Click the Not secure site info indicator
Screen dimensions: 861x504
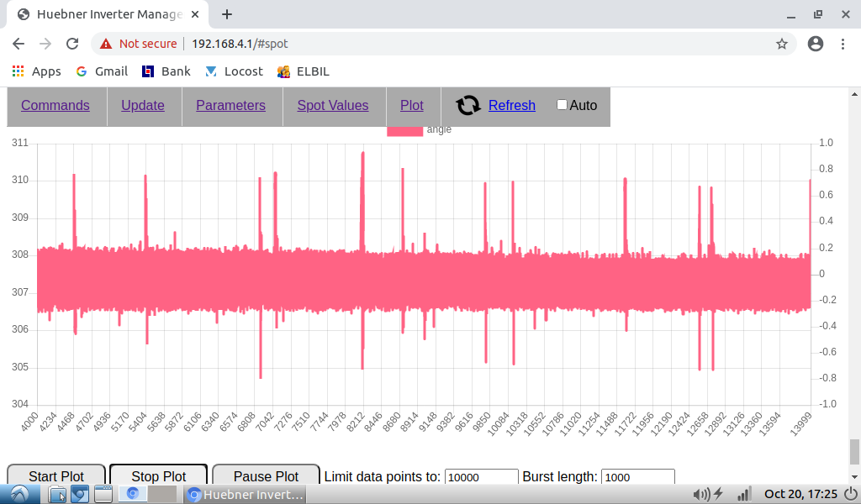coord(139,44)
